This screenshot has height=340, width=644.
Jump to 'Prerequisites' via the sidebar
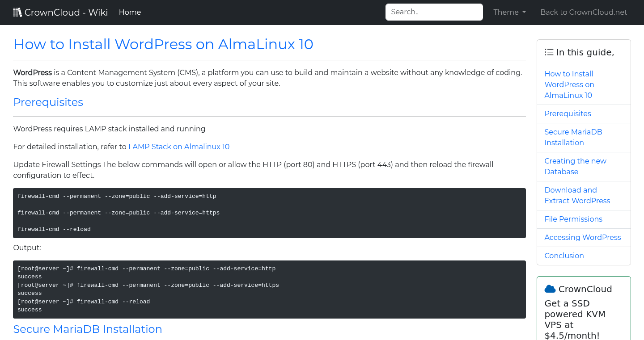click(x=568, y=113)
